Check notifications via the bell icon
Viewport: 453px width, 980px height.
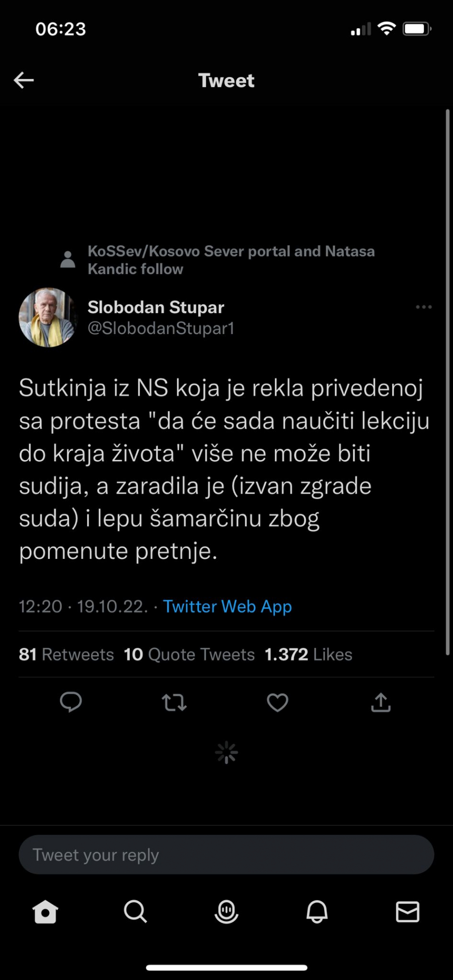(317, 912)
